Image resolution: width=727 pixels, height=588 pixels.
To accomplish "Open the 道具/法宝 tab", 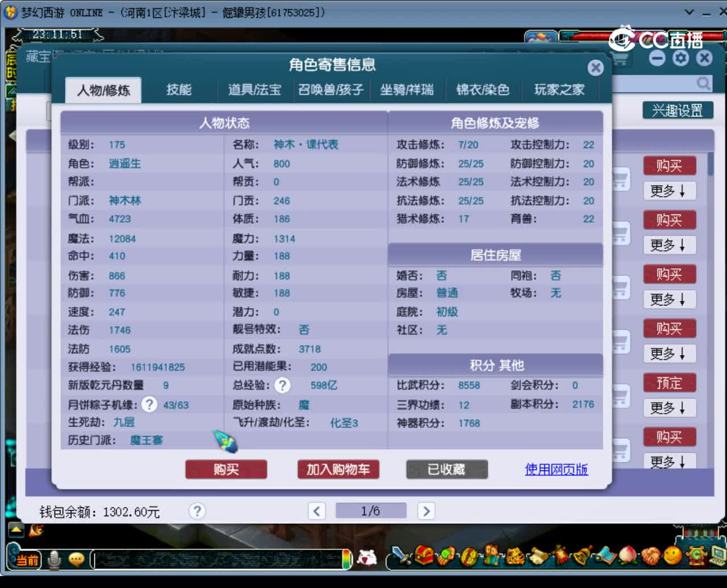I will (254, 90).
